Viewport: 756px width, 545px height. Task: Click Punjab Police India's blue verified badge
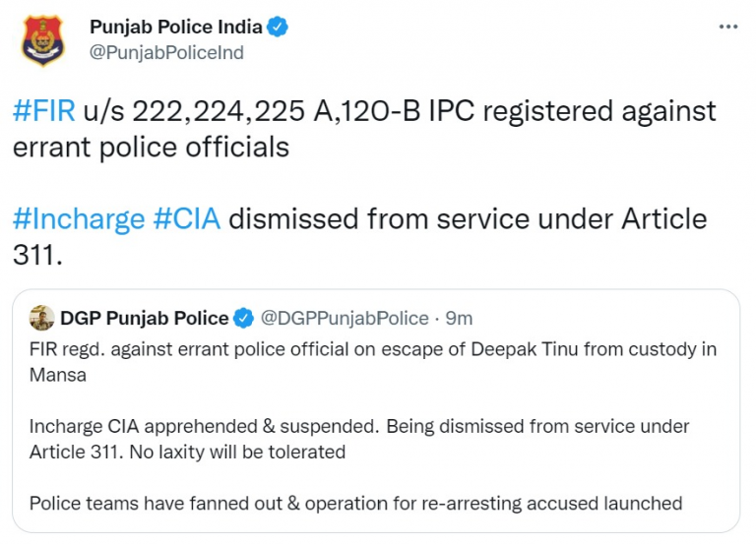279,28
